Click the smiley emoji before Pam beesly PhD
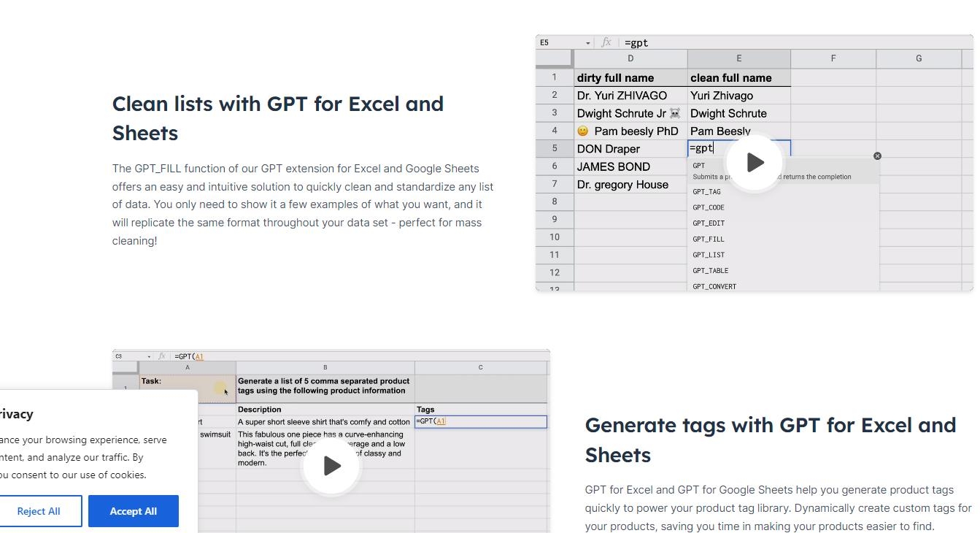This screenshot has width=980, height=533. pyautogui.click(x=582, y=131)
